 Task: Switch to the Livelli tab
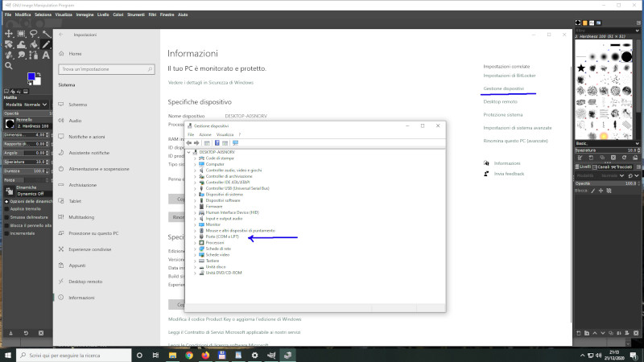pyautogui.click(x=583, y=167)
